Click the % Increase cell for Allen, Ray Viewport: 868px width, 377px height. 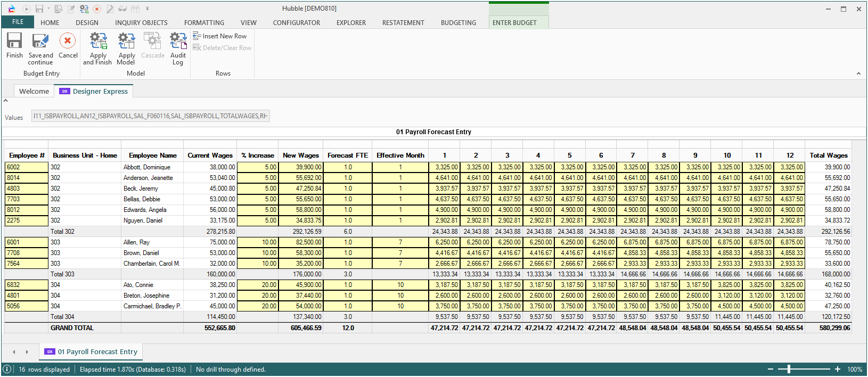point(257,242)
